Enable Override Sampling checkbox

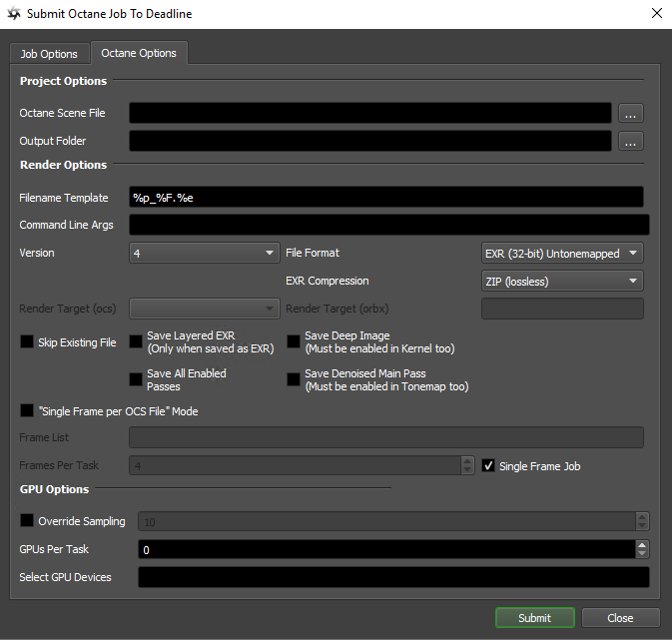(x=27, y=521)
